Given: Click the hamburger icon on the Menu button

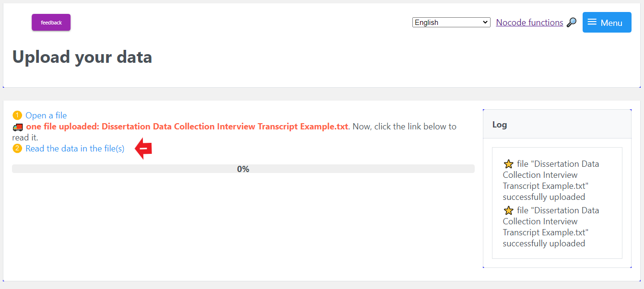Looking at the screenshot, I should 592,22.
